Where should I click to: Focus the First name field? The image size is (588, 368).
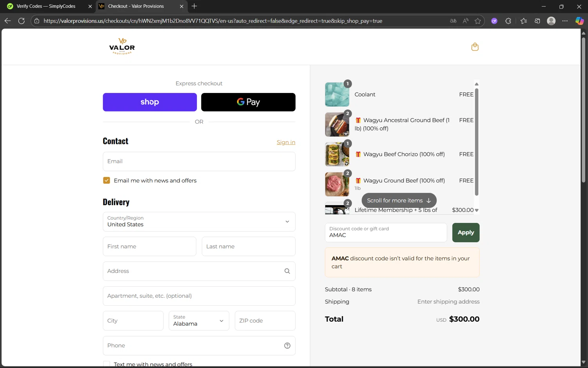[x=149, y=246]
